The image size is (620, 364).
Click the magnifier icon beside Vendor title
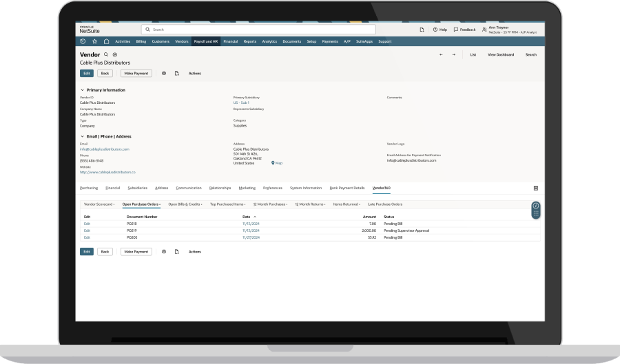click(x=106, y=54)
